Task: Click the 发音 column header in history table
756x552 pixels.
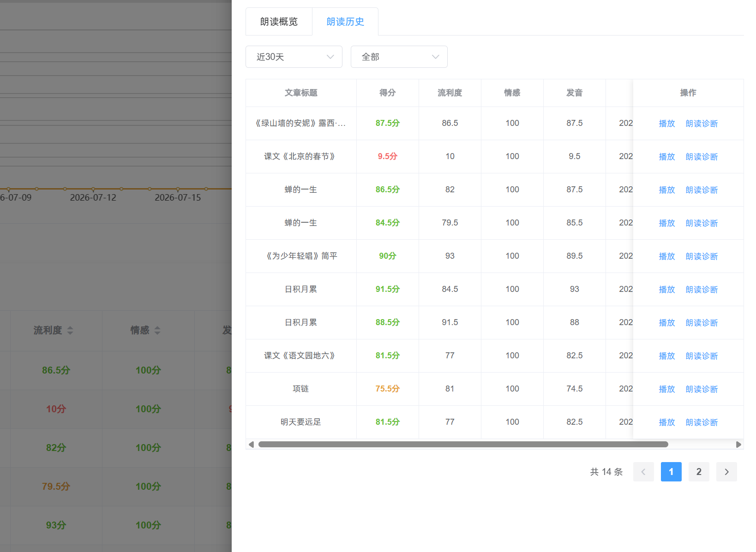Action: [575, 93]
